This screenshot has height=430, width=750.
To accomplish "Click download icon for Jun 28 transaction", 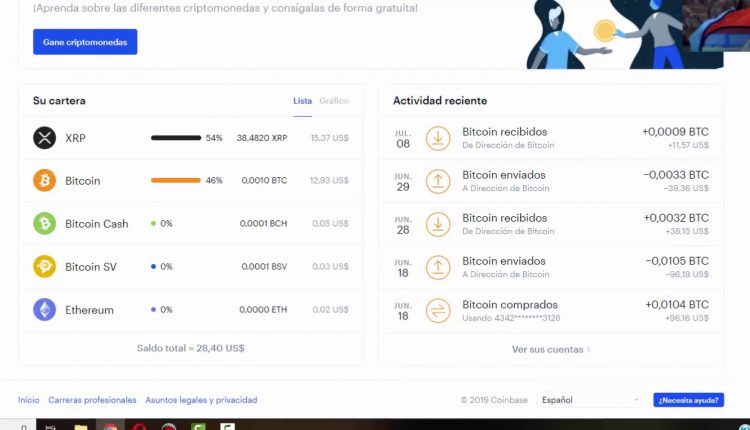I will coord(438,224).
